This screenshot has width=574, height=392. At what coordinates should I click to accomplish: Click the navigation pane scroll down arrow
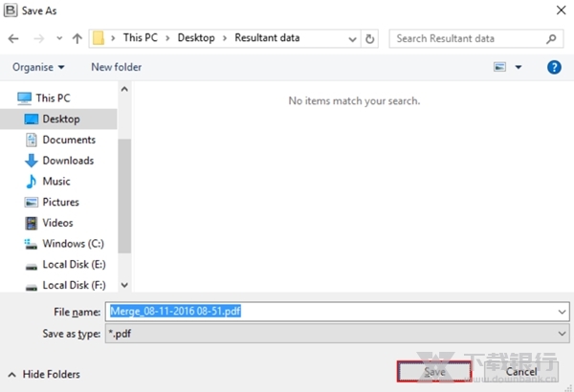[123, 286]
